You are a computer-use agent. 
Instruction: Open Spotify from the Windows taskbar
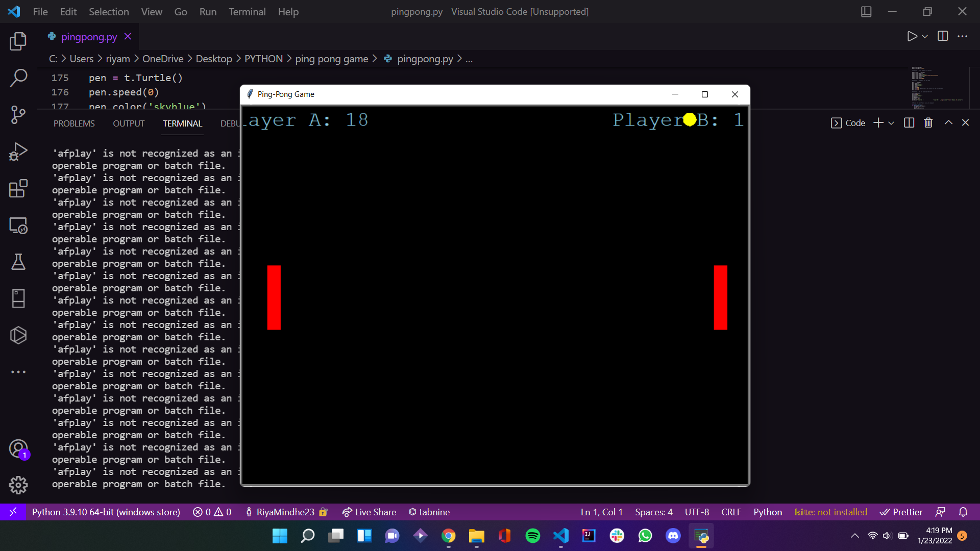[532, 536]
